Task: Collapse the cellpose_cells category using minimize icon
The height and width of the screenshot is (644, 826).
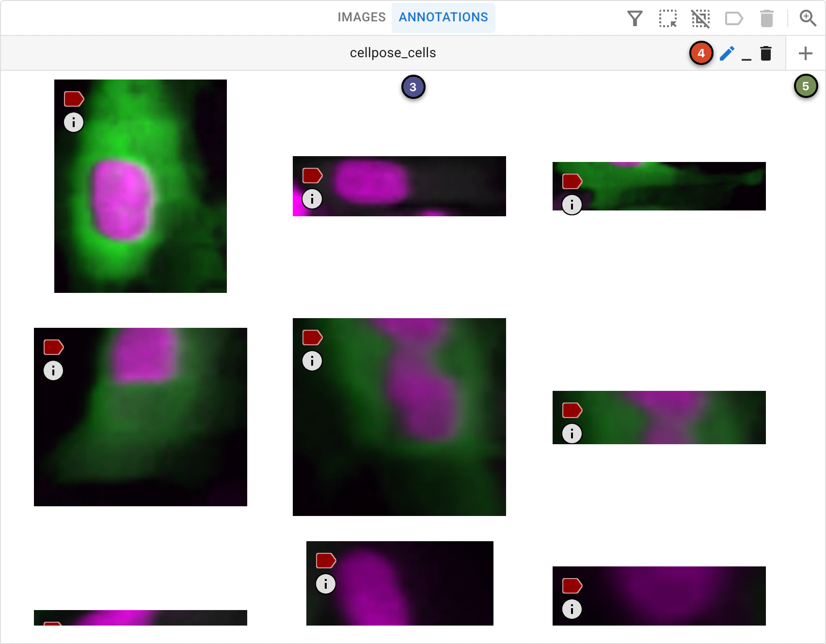Action: point(747,59)
